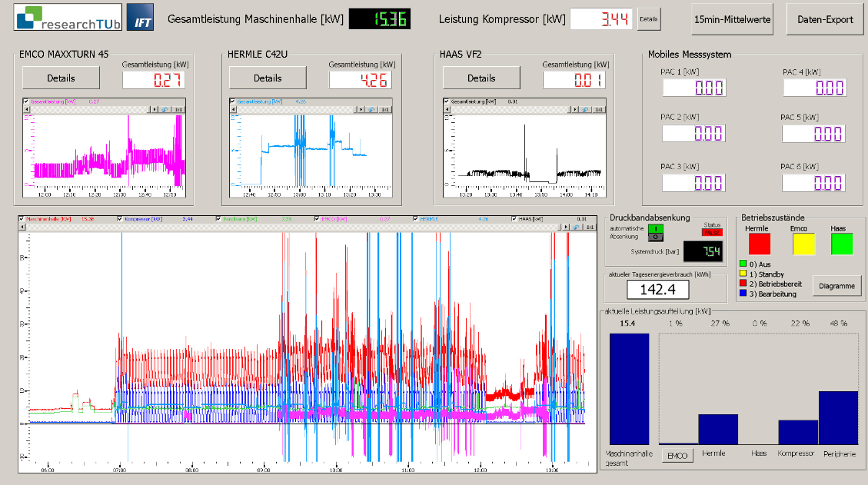The width and height of the screenshot is (868, 485).
Task: Toggle the automatische Absenkung switch
Action: tap(656, 232)
